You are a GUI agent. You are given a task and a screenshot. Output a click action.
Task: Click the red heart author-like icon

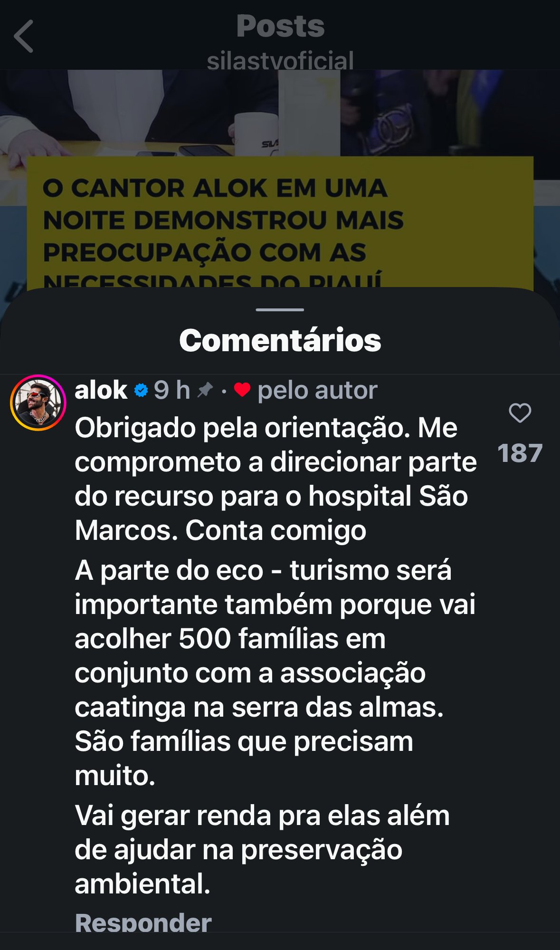(x=242, y=390)
